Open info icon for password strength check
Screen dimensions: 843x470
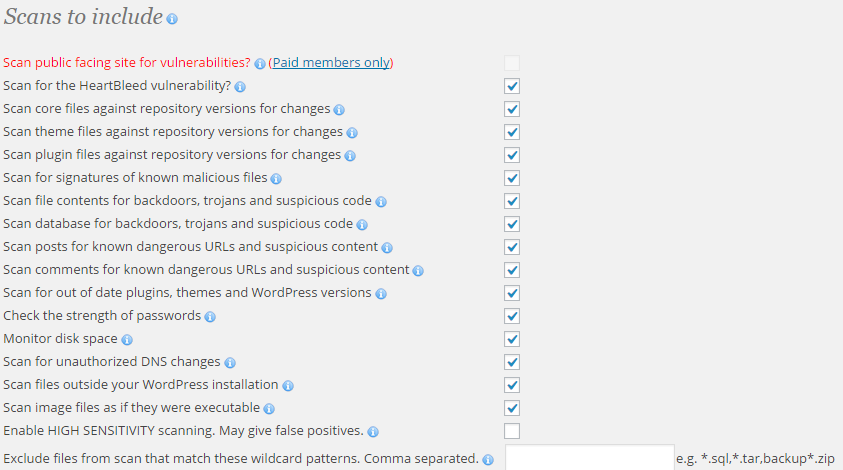tap(210, 317)
